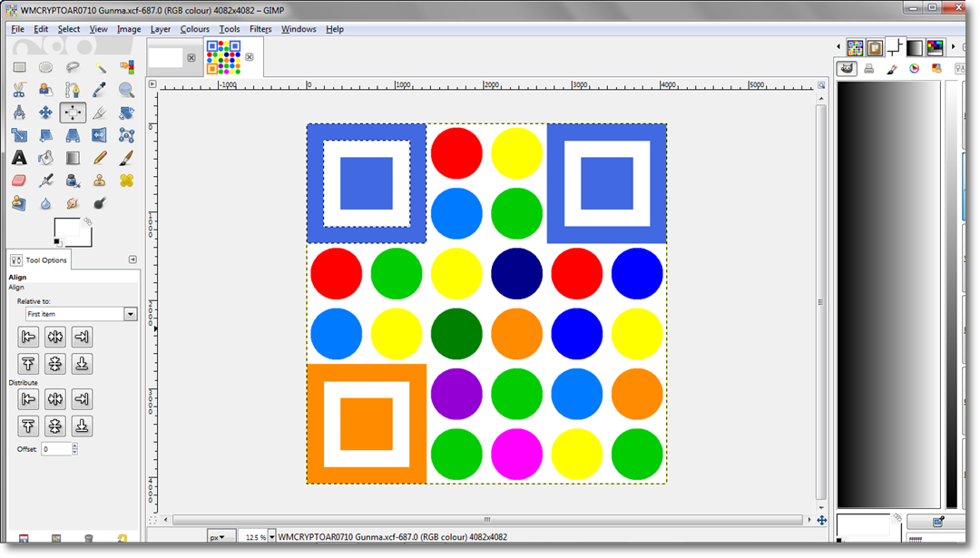Open the zoom percentage dropdown arrow
This screenshot has width=980, height=558.
coord(272,537)
